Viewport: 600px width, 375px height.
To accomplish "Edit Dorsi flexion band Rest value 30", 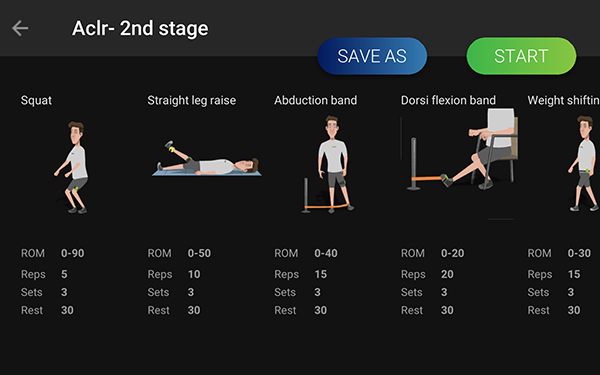I will tap(447, 310).
